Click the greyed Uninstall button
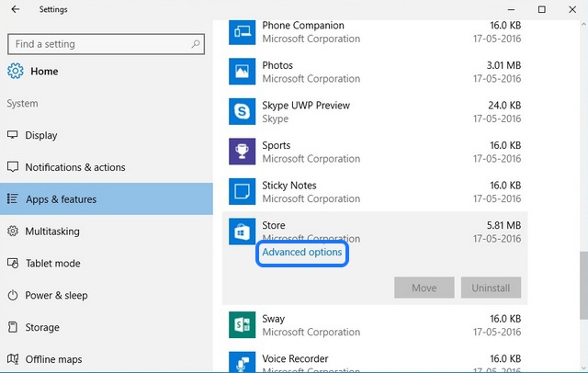588x373 pixels. pos(491,288)
